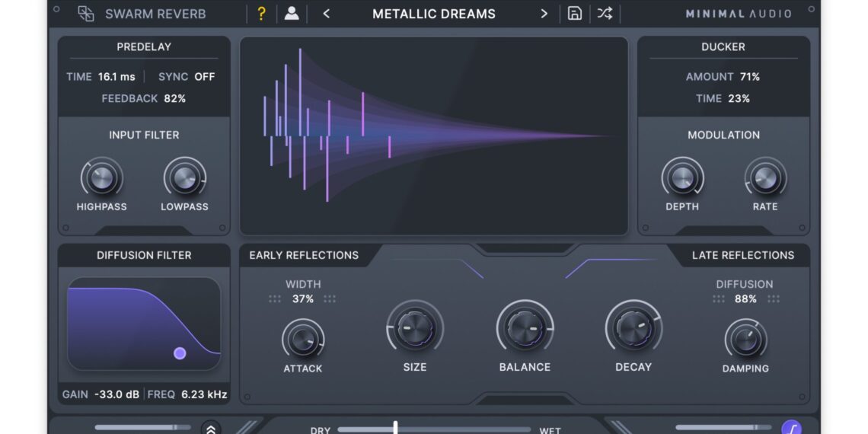Open the Metallic Dreams preset menu
The image size is (868, 434).
pos(434,14)
